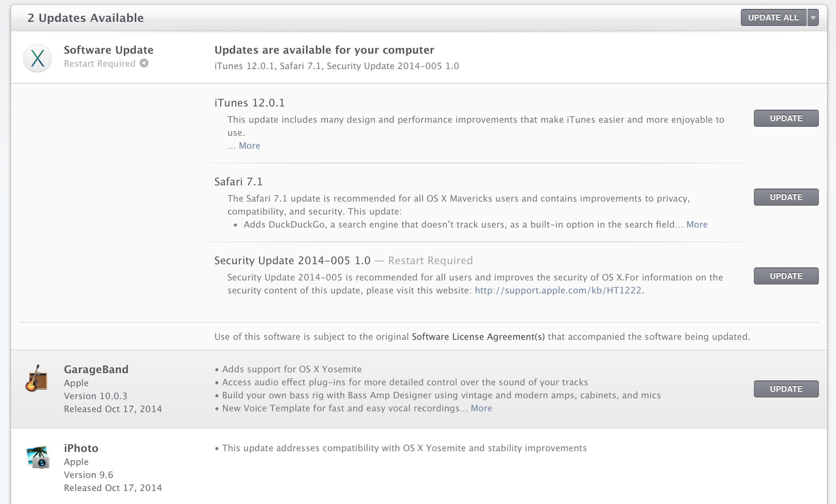Click the Safari 7.1 heading

click(x=238, y=182)
